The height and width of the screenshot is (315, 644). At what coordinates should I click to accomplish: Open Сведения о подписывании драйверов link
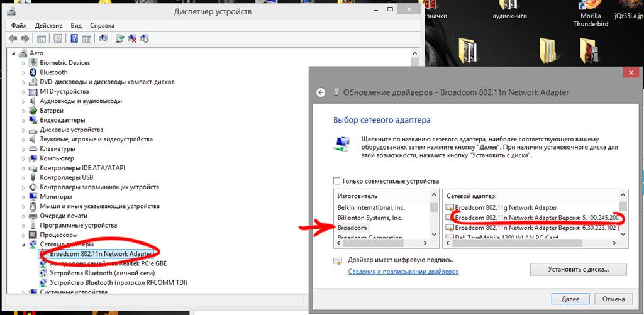pyautogui.click(x=403, y=272)
